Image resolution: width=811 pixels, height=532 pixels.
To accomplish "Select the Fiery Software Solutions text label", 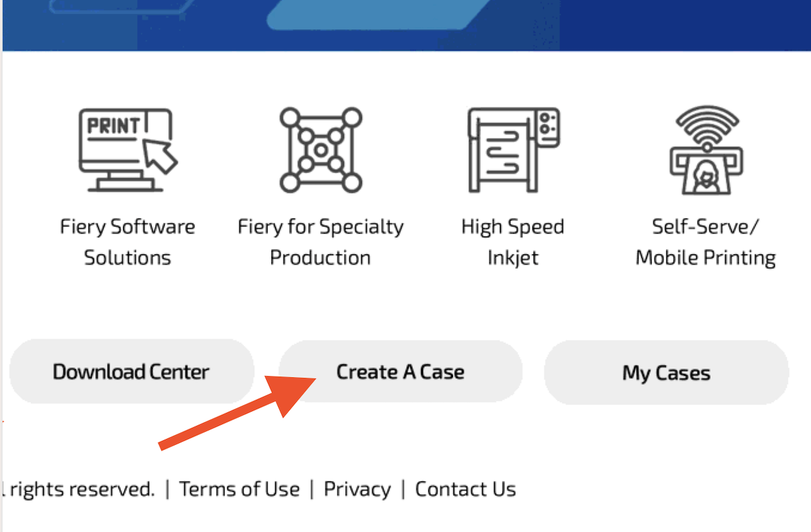I will pos(128,241).
